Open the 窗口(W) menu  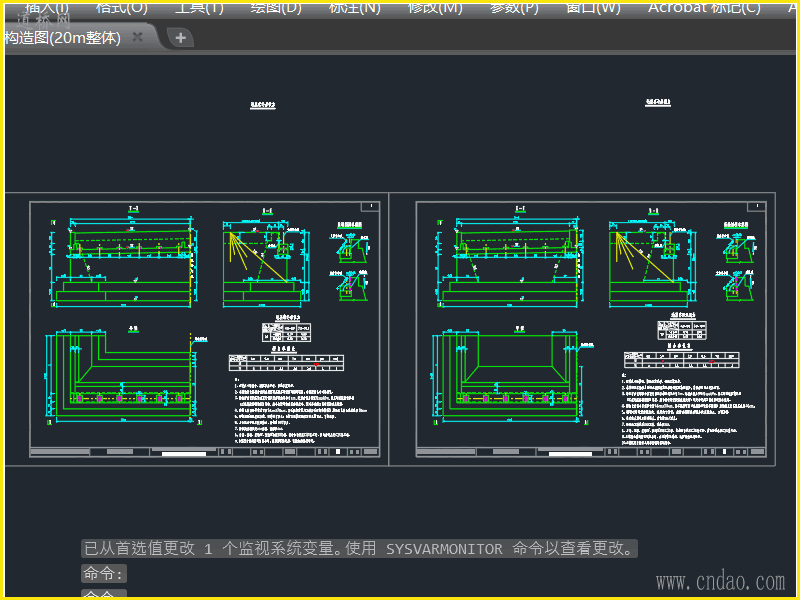pyautogui.click(x=593, y=7)
